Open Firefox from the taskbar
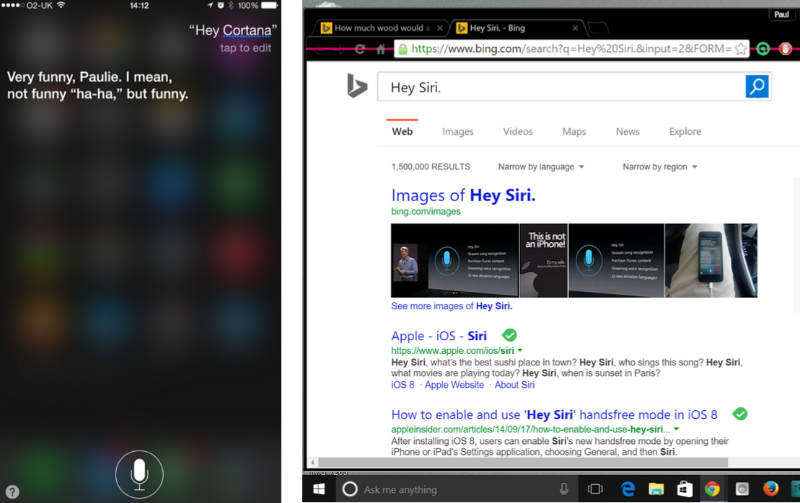Viewport: 800px width, 503px height. pos(770,489)
